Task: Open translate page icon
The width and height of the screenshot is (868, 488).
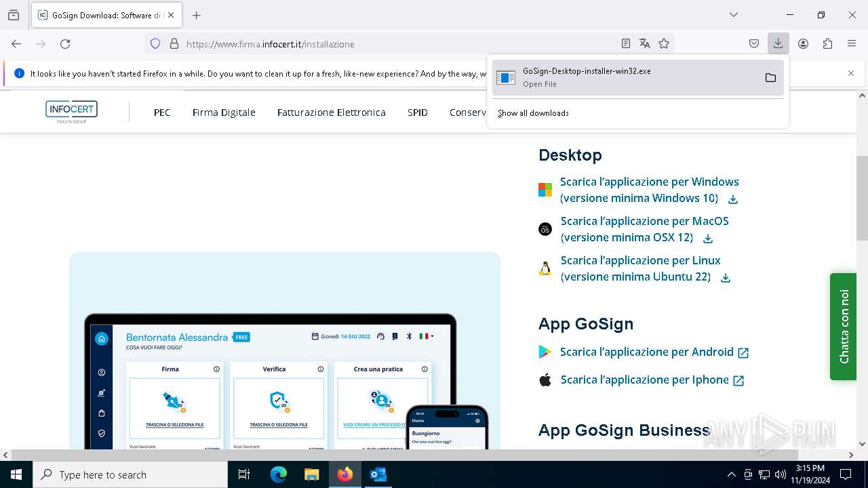Action: [645, 44]
